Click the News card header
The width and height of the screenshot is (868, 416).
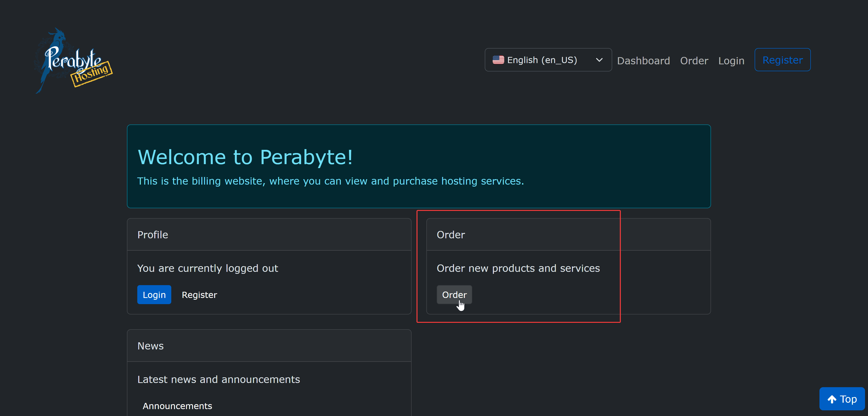[x=150, y=346]
